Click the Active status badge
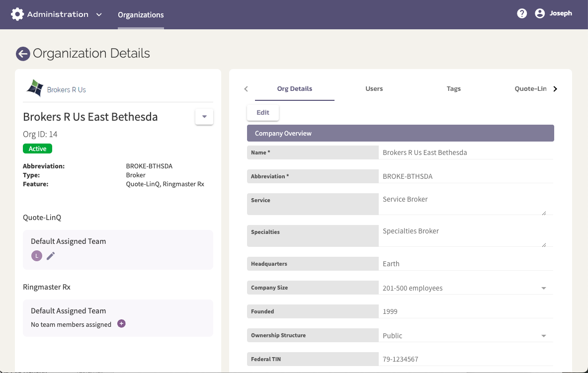588x373 pixels. click(x=37, y=149)
